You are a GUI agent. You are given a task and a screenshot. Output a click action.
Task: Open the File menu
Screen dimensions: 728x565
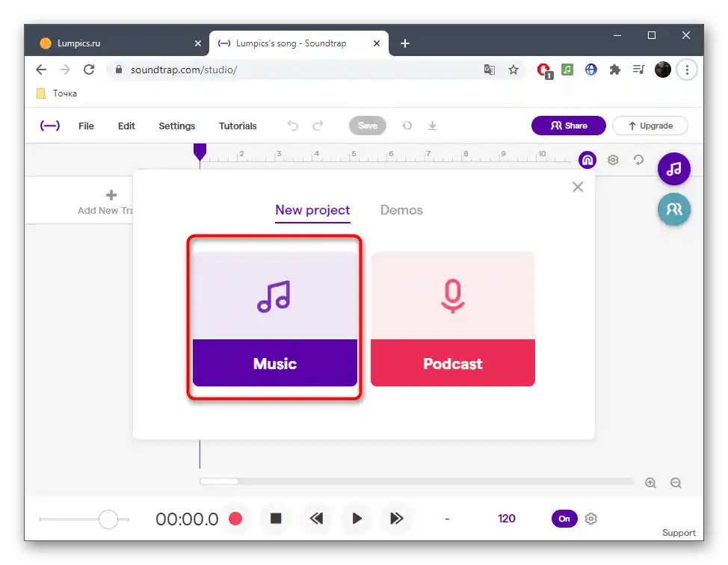pos(86,126)
